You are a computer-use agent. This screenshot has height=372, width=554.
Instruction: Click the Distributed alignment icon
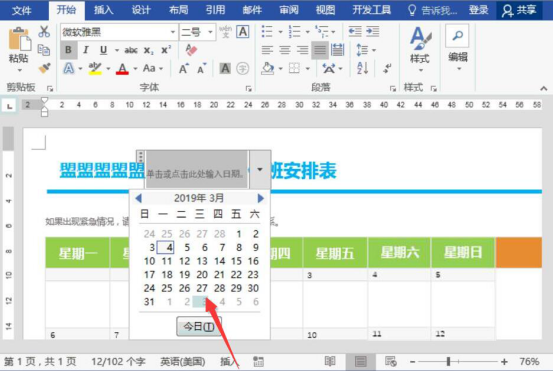coord(337,50)
